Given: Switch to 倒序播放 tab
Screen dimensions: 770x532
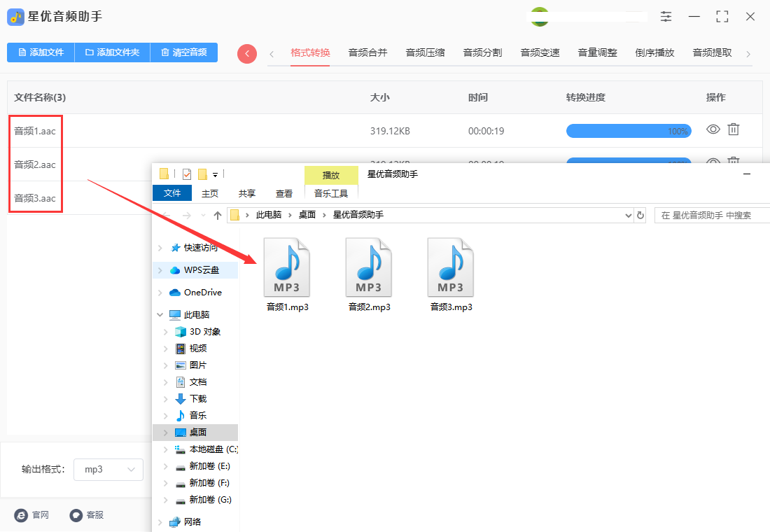Looking at the screenshot, I should coord(654,53).
